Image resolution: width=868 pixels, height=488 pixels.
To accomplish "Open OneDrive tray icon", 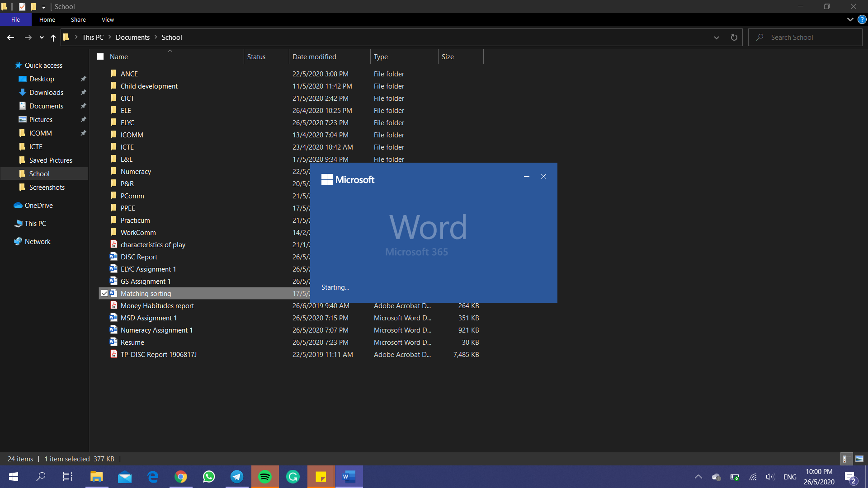I will [716, 477].
